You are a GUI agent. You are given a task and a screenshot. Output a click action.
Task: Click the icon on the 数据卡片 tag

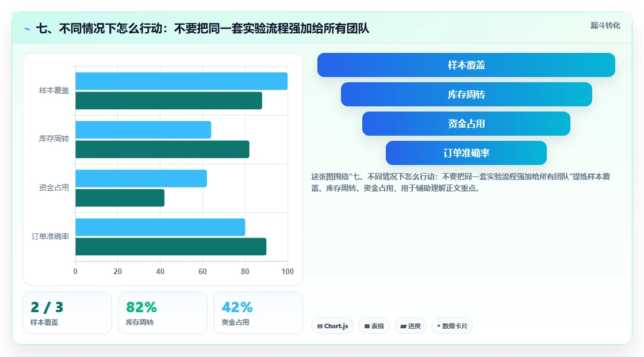(x=439, y=326)
